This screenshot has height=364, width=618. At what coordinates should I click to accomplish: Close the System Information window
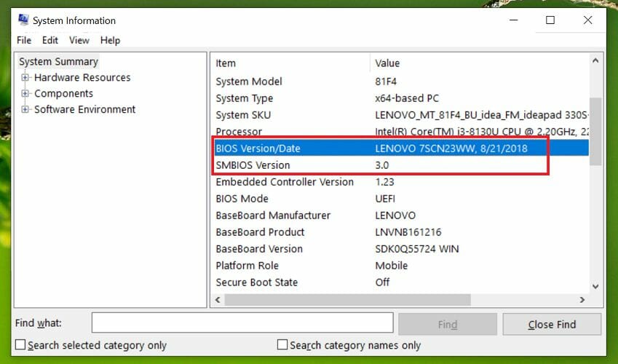click(587, 20)
